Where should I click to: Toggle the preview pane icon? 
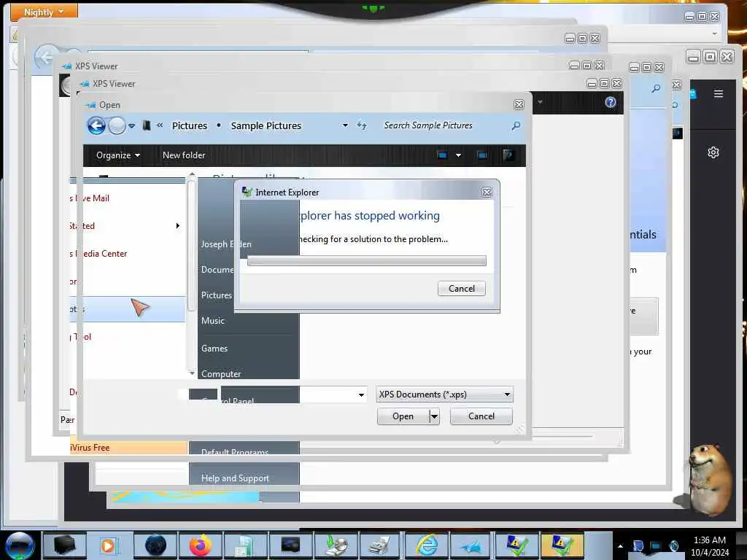[x=481, y=155]
